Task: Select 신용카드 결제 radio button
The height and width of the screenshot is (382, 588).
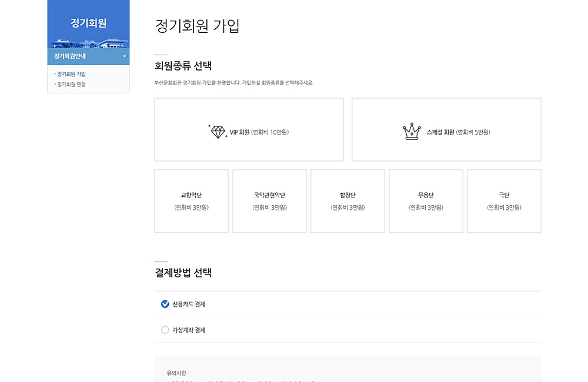Action: point(165,304)
